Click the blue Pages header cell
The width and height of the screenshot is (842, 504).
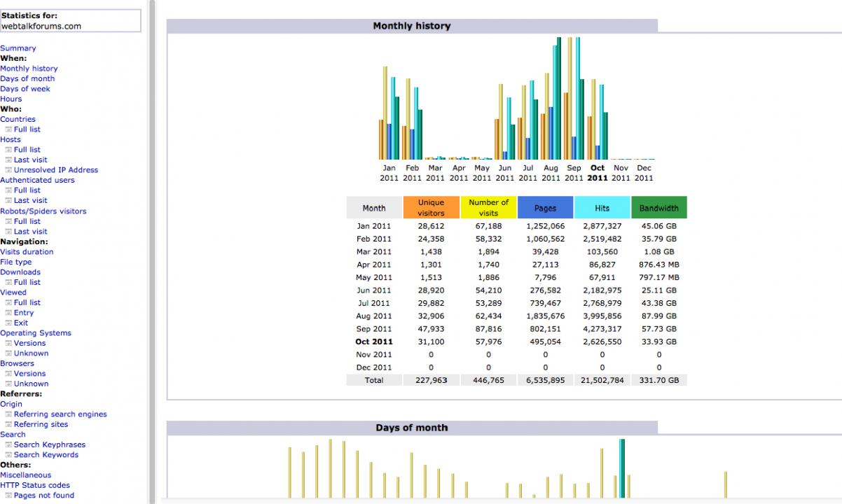545,208
